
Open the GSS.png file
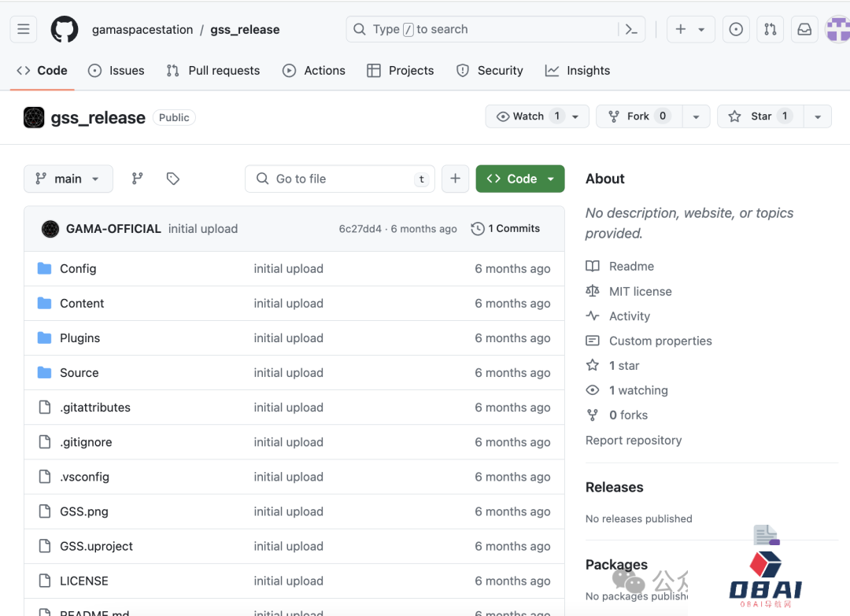pos(84,511)
